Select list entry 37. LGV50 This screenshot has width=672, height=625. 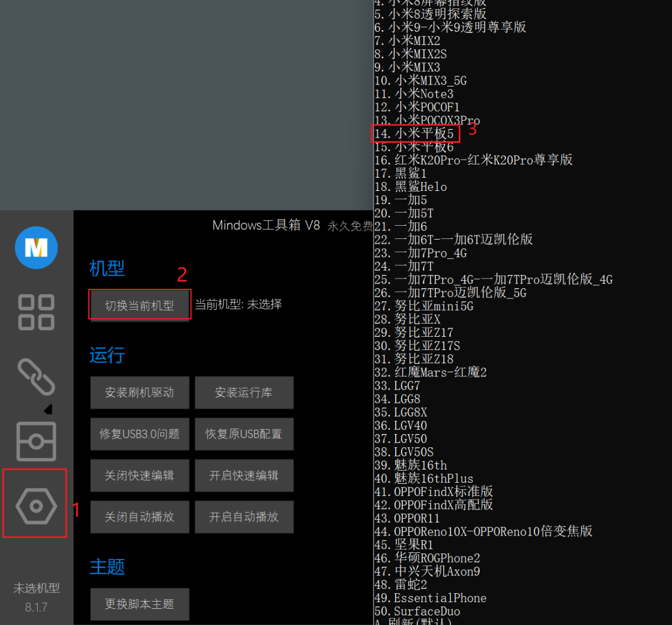pyautogui.click(x=401, y=439)
